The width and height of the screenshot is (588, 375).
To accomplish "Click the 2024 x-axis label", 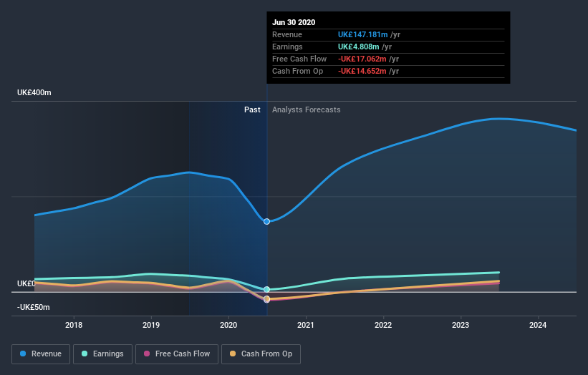I will click(538, 325).
